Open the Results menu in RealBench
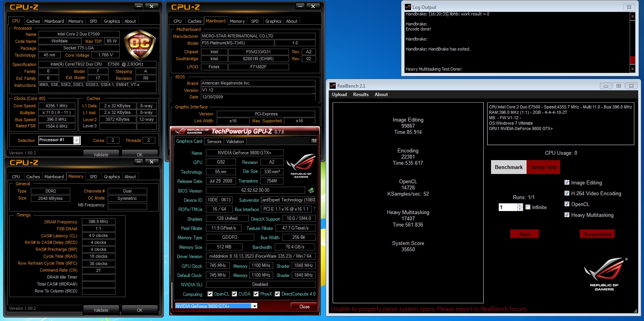 [x=361, y=95]
